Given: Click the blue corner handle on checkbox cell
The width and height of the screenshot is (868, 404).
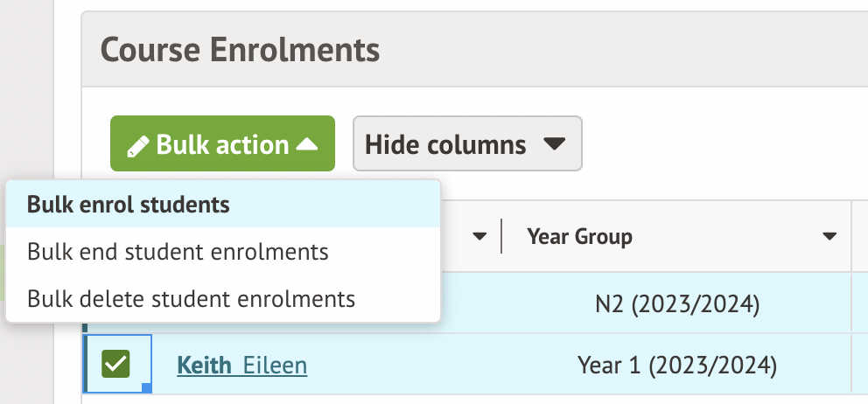Looking at the screenshot, I should (x=147, y=387).
